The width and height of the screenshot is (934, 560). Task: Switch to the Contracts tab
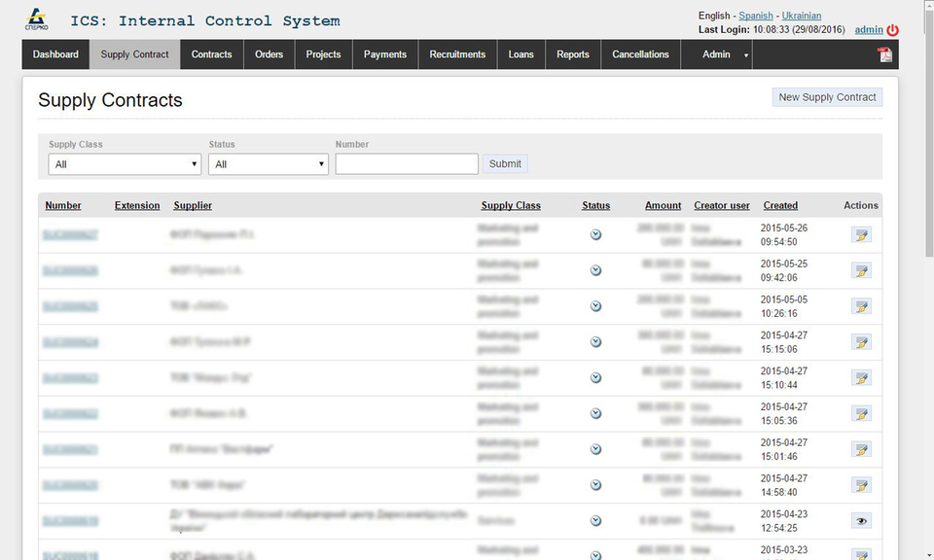coord(211,54)
